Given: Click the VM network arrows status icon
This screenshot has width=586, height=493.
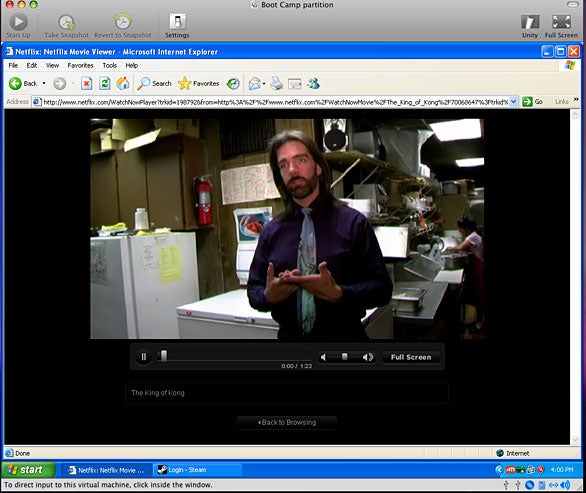Looking at the screenshot, I should pyautogui.click(x=553, y=485).
